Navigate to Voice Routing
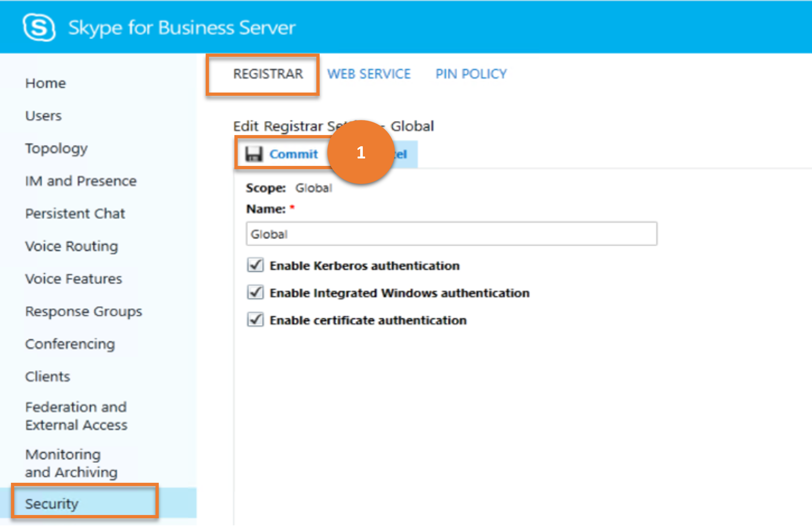Viewport: 812px width, 526px height. [x=72, y=246]
